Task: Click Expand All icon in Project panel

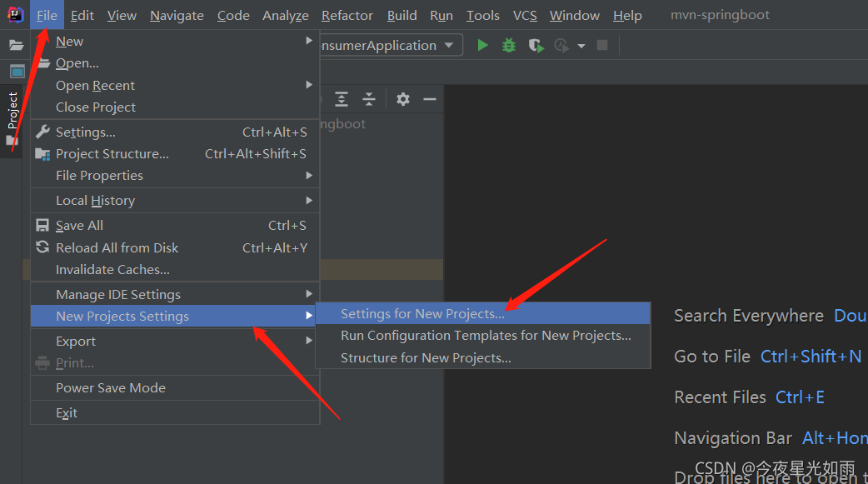Action: pos(342,99)
